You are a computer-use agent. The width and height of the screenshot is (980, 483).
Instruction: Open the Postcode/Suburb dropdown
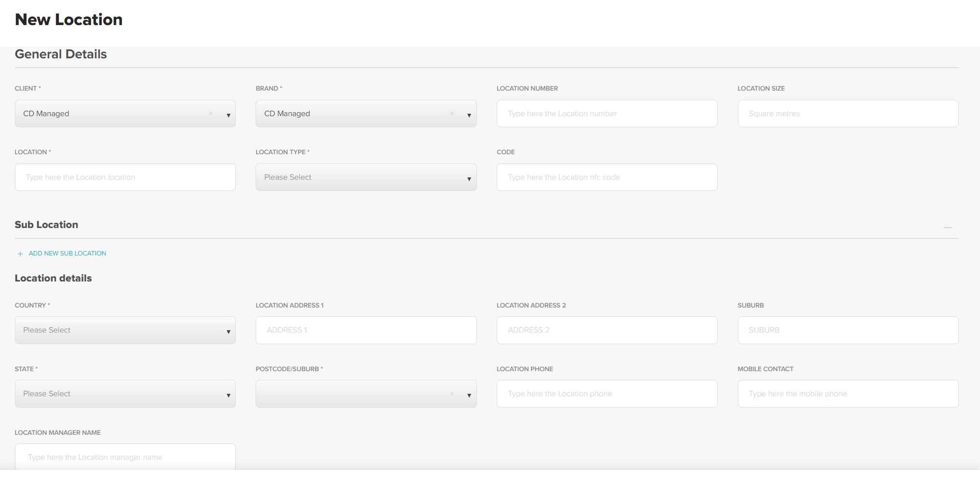(469, 395)
